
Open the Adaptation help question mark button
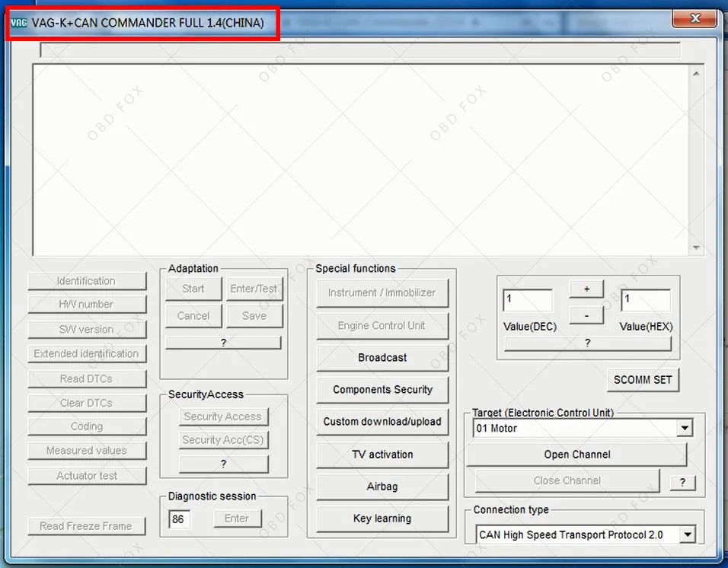223,343
